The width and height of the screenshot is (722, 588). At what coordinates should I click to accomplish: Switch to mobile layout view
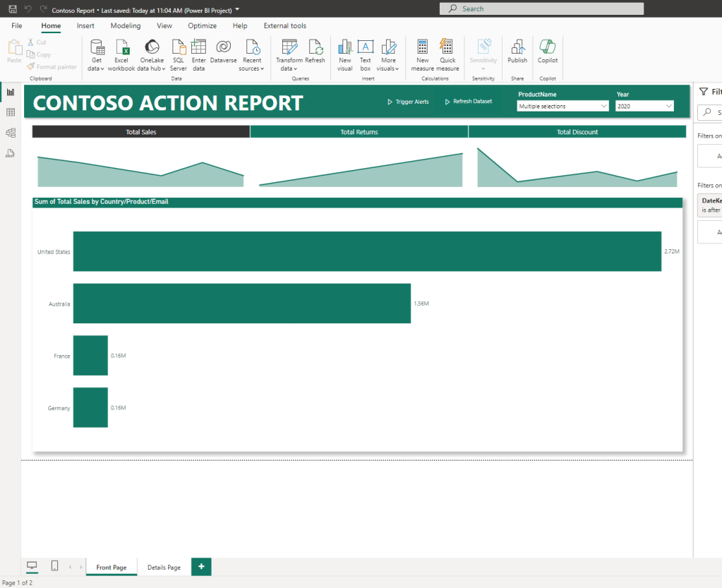click(x=54, y=566)
